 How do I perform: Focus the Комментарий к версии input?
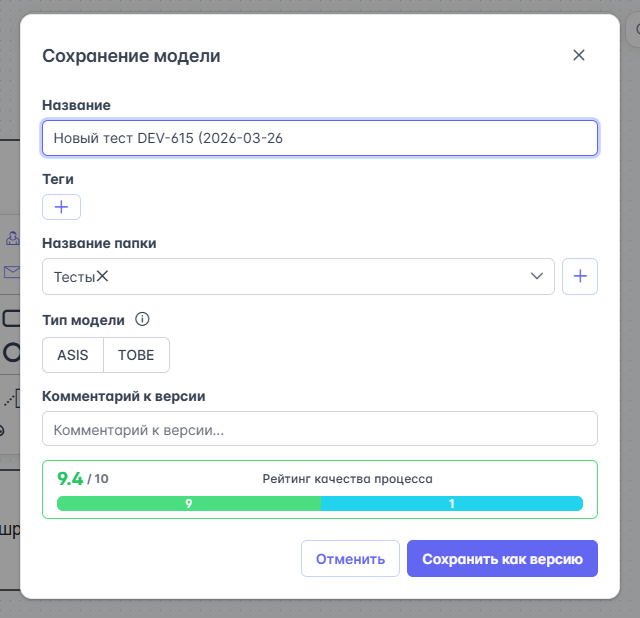320,429
